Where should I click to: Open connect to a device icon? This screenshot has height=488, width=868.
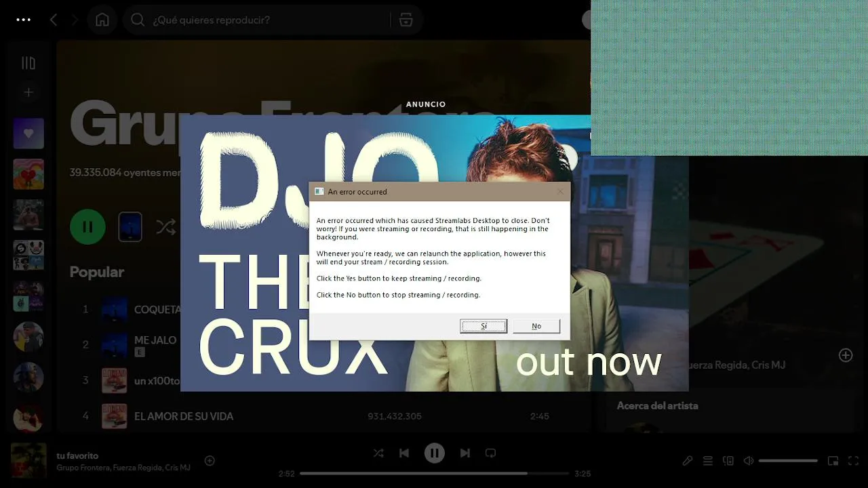728,461
